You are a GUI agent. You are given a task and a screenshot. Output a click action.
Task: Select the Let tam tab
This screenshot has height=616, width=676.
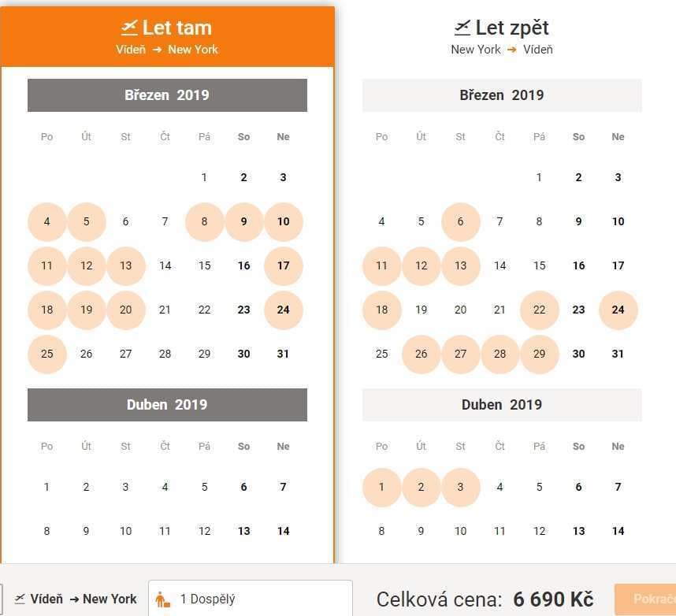(x=167, y=37)
